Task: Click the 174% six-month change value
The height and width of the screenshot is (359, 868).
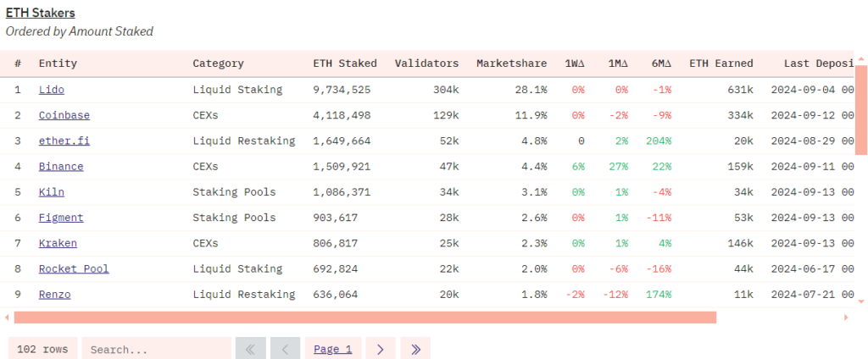Action: point(659,295)
